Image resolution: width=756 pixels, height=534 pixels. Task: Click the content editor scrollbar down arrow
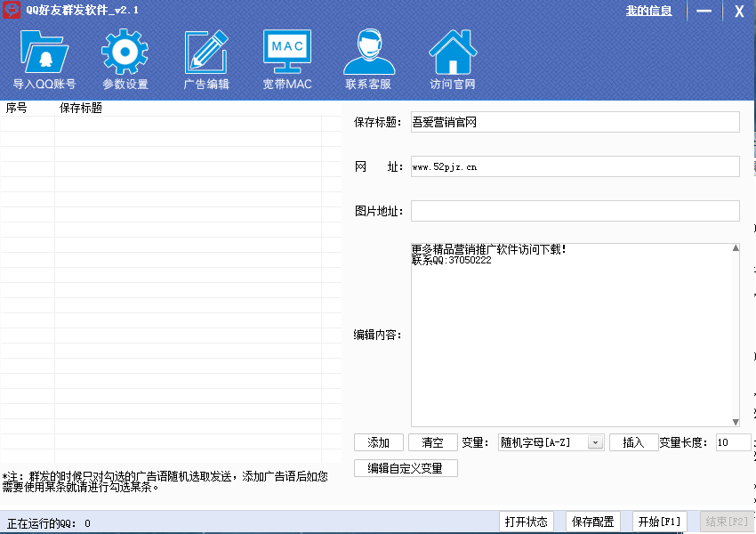(736, 422)
